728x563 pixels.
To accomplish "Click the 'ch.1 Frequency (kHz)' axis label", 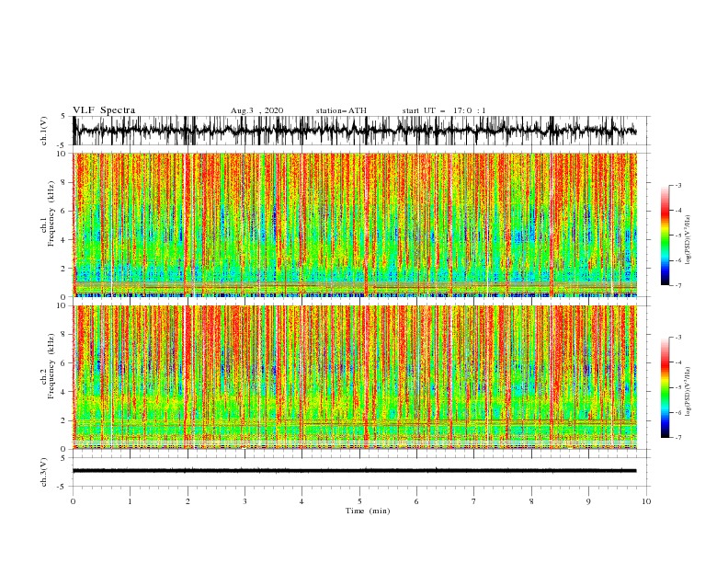I will 48,214.
